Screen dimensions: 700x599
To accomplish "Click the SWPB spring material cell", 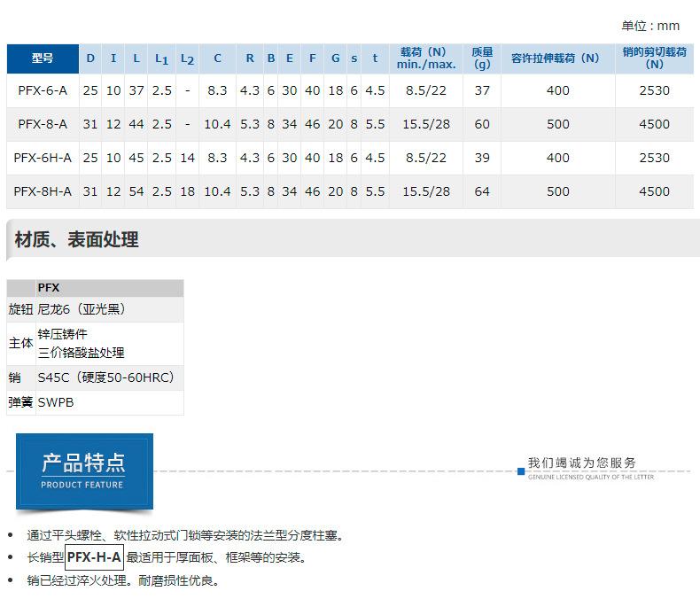I will point(56,402).
